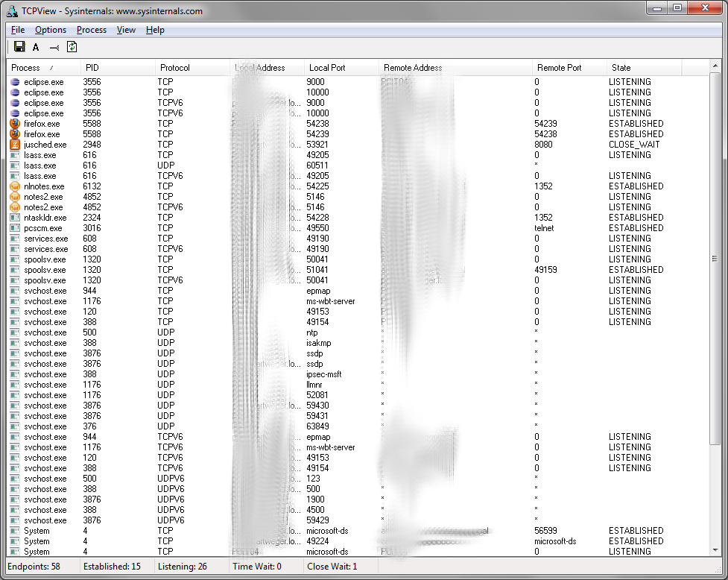This screenshot has height=580, width=728.
Task: Click the first eclipse.exe process icon
Action: (x=15, y=82)
